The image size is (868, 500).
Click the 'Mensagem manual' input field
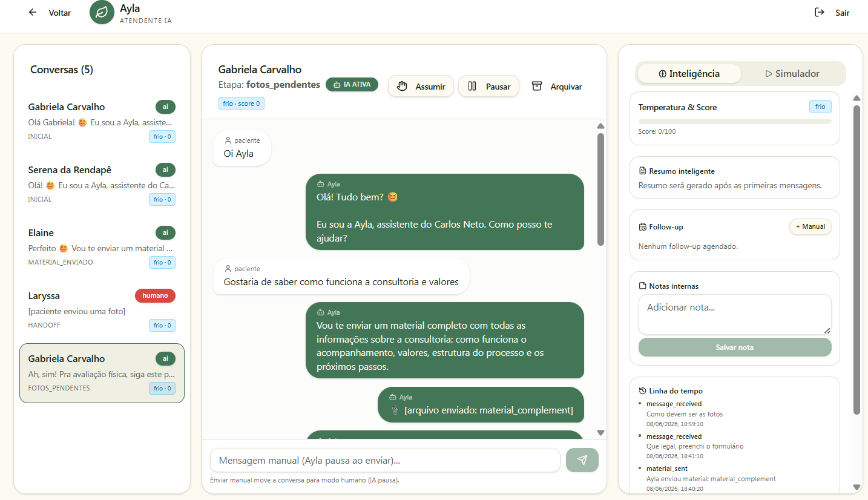pyautogui.click(x=385, y=461)
